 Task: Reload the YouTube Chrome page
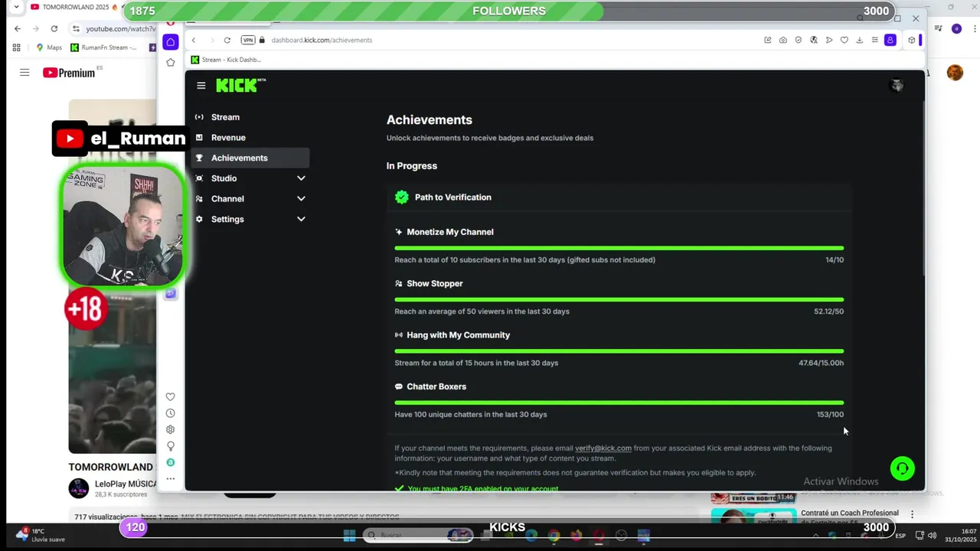[54, 28]
